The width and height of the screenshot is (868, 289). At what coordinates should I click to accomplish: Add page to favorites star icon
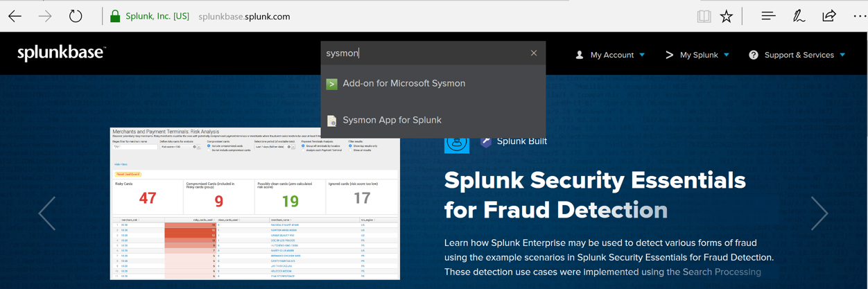click(727, 16)
